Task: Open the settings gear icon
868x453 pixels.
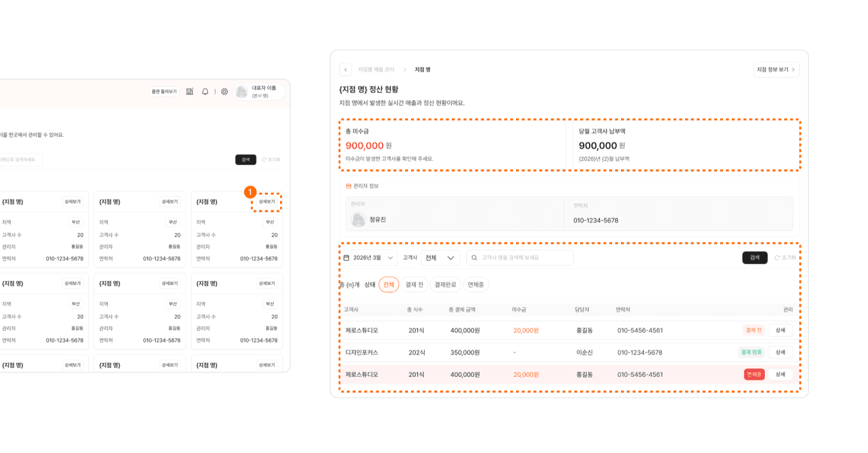Action: [x=225, y=91]
